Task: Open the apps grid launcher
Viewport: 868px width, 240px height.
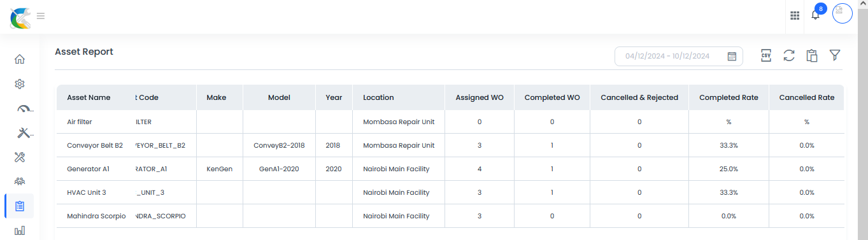Action: [795, 16]
